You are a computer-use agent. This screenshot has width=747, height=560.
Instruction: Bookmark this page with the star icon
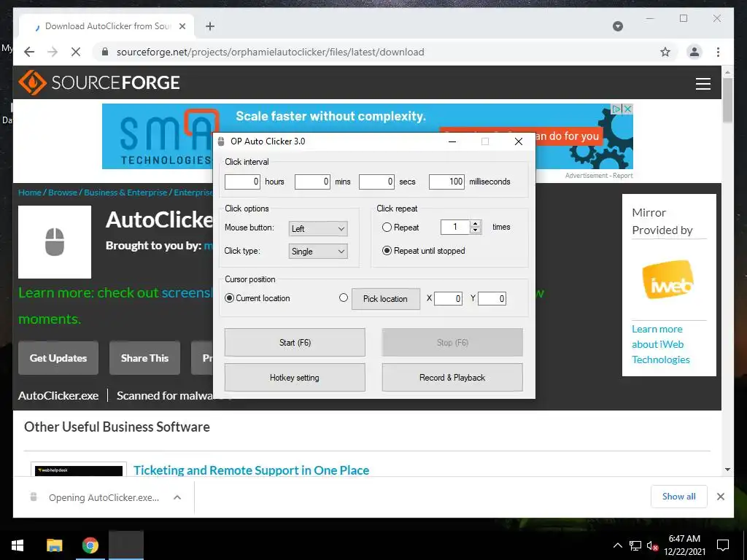coord(665,52)
